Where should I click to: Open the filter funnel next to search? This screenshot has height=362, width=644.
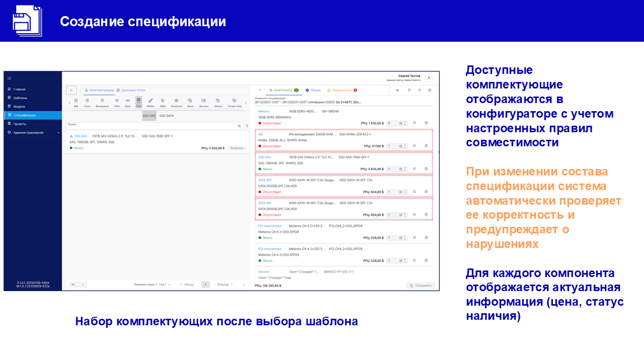tap(247, 126)
